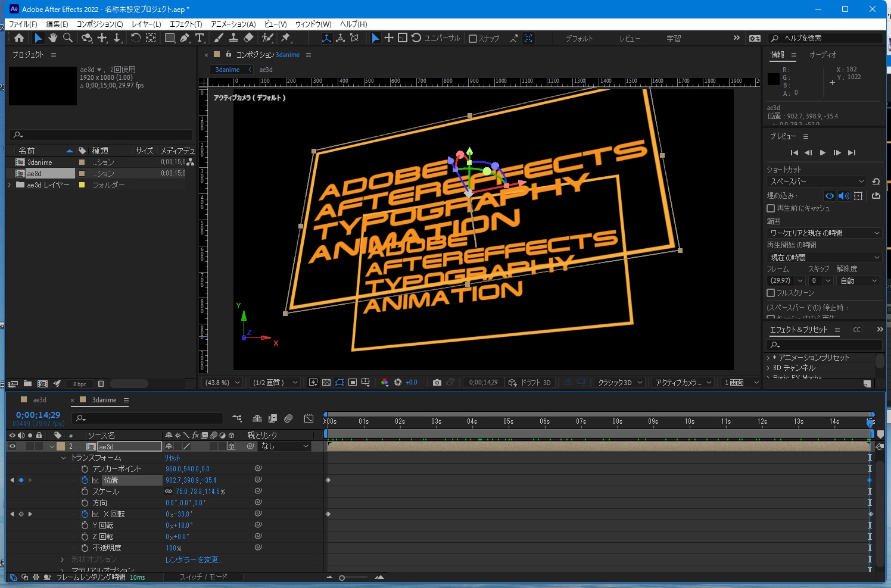Image resolution: width=891 pixels, height=588 pixels.
Task: Switch to the デフォルト workspace
Action: tap(580, 39)
